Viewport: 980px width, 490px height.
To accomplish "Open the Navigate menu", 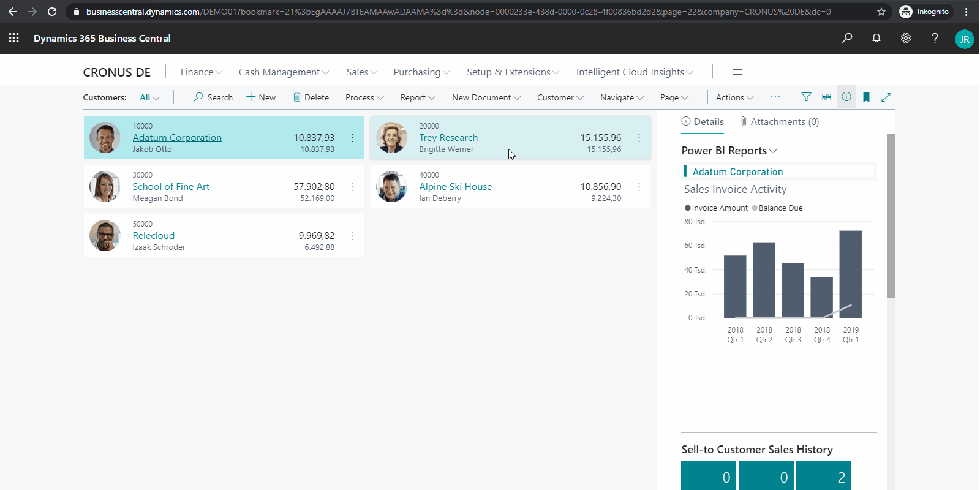I will coord(622,97).
